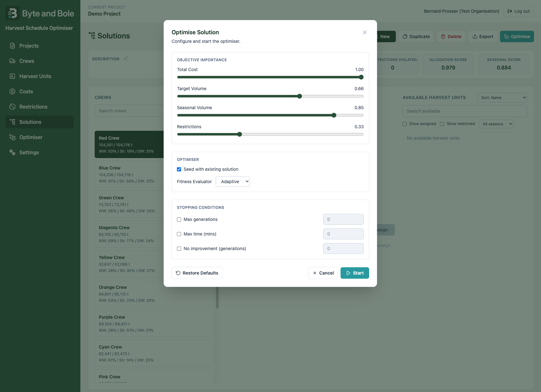Click the Max time (mins) input field
The image size is (541, 392).
pyautogui.click(x=343, y=234)
